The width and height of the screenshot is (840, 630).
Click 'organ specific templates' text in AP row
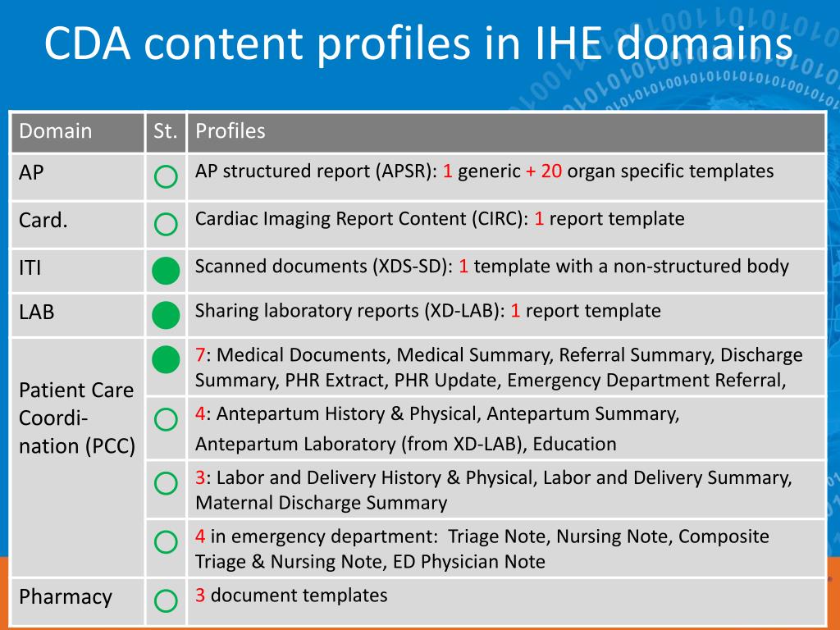click(x=671, y=171)
